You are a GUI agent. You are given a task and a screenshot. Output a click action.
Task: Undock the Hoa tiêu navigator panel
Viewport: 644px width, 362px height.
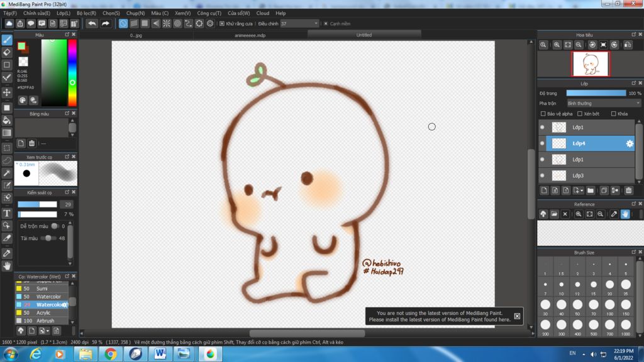pyautogui.click(x=634, y=35)
